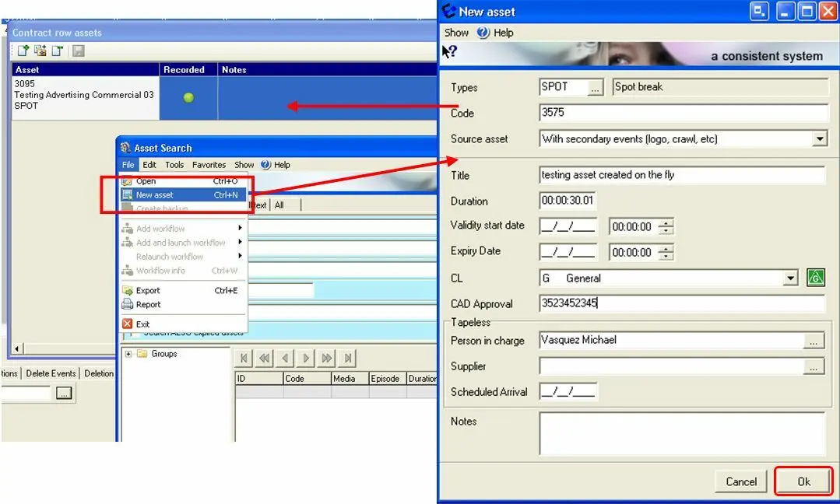Viewport: 840px width, 504px height.
Task: Click the first add-asset icon in Contract row assets toolbar
Action: [23, 51]
